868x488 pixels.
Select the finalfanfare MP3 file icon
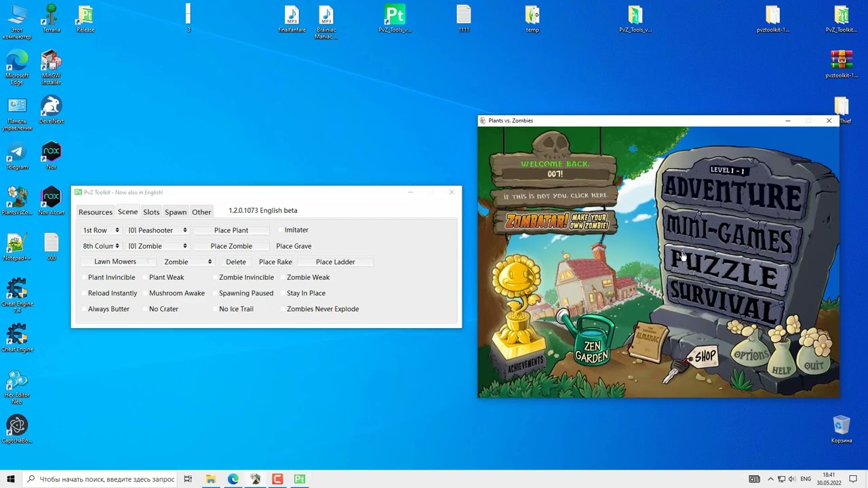click(292, 19)
